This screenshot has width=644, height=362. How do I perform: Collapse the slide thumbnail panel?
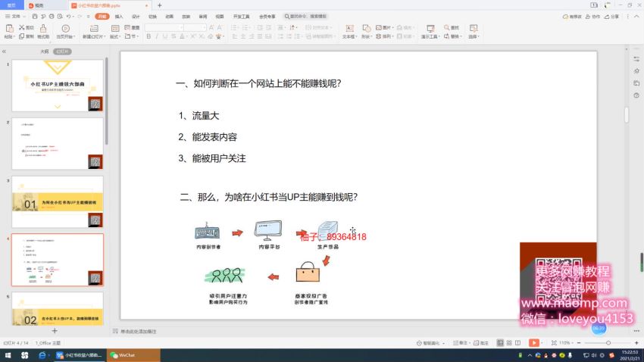coord(4,51)
